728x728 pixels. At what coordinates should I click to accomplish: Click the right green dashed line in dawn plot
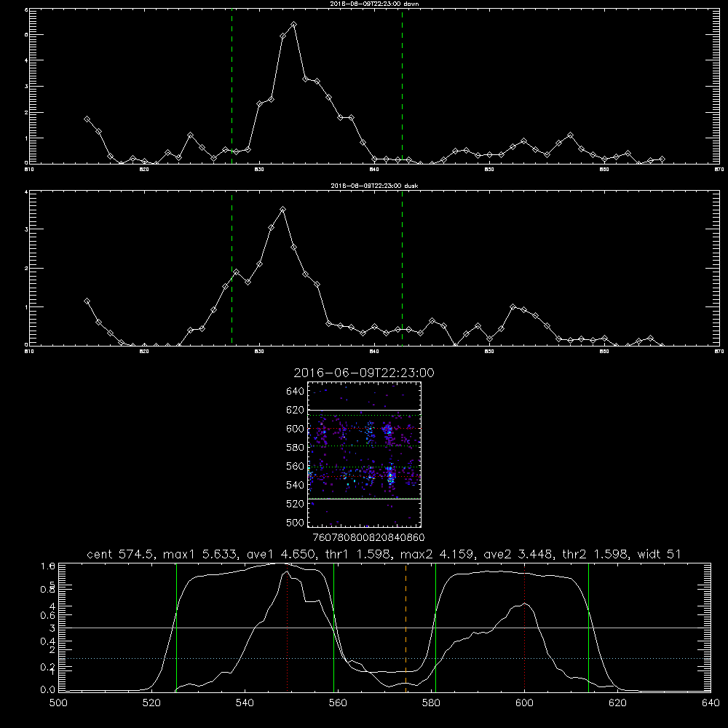[x=402, y=86]
